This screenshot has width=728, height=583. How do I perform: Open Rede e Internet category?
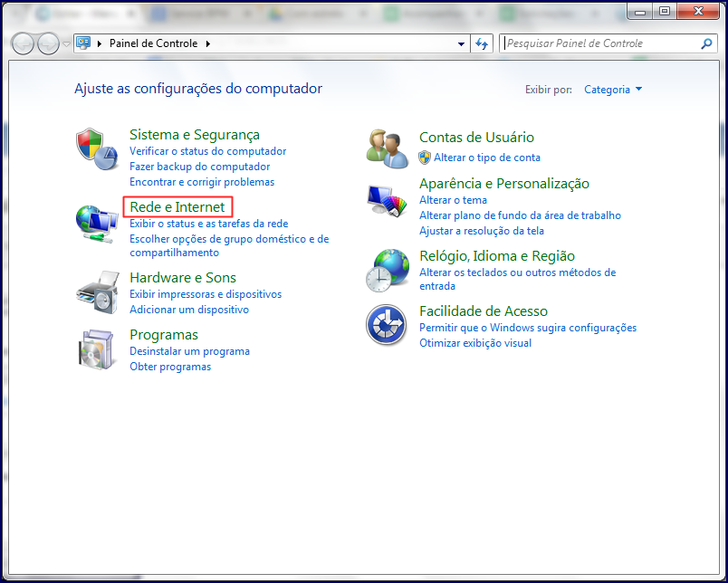click(177, 206)
